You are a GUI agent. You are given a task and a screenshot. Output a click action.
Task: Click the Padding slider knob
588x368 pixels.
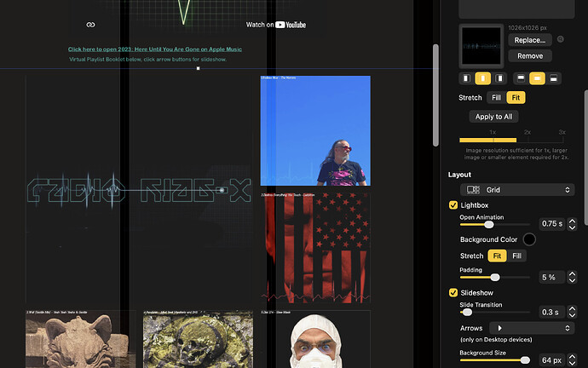(x=495, y=278)
